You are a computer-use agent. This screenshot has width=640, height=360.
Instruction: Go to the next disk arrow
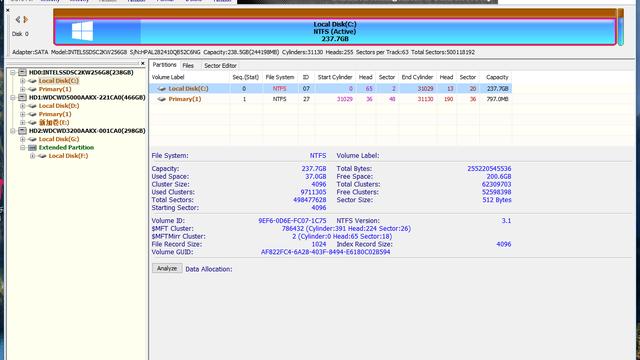26,19
